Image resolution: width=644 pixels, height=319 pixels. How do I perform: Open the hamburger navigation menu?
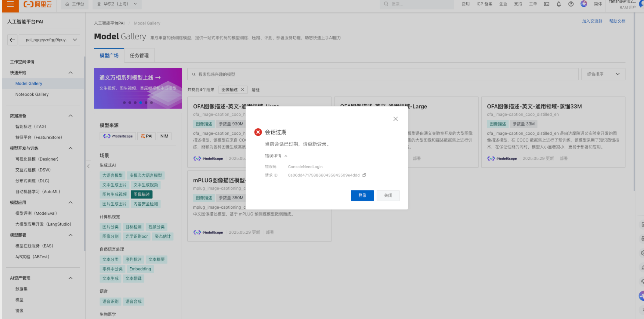[10, 4]
